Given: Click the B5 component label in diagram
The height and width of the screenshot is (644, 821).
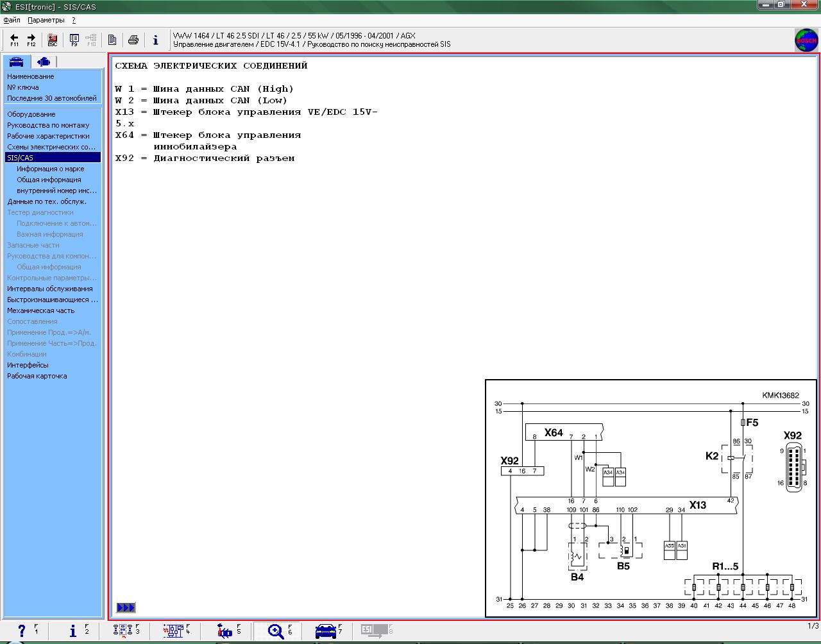Looking at the screenshot, I should pyautogui.click(x=623, y=566).
